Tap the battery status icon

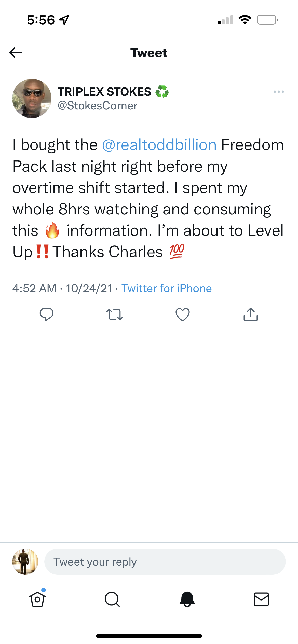click(267, 20)
